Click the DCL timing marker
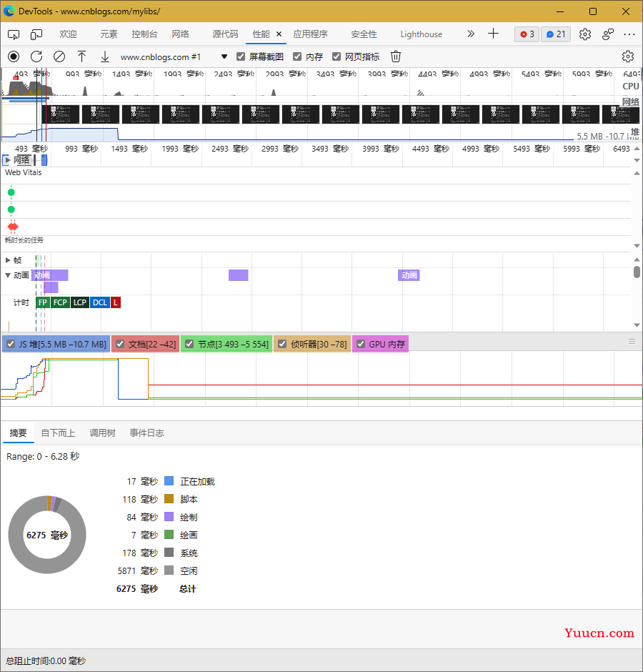 100,302
